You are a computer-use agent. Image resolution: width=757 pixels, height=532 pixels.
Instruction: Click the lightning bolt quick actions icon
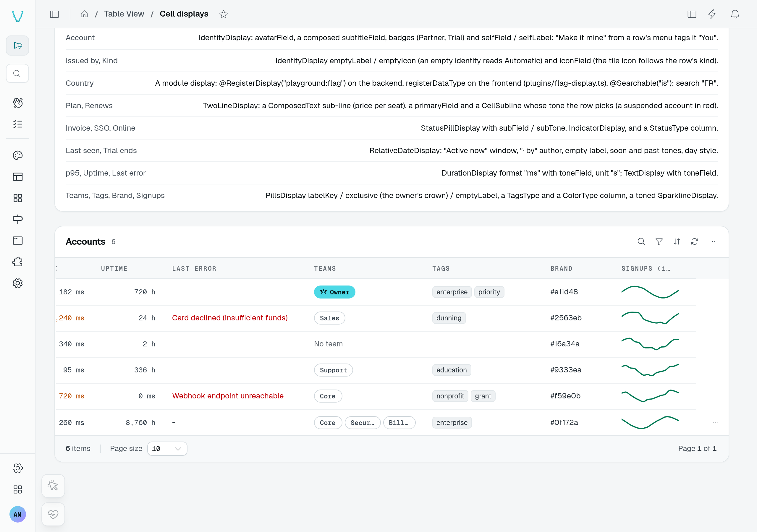pos(712,14)
